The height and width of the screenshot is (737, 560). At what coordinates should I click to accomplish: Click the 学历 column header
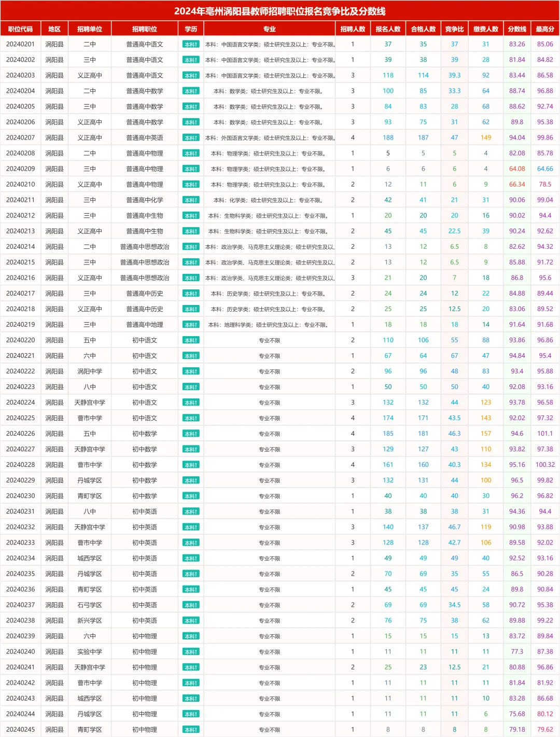coord(191,29)
